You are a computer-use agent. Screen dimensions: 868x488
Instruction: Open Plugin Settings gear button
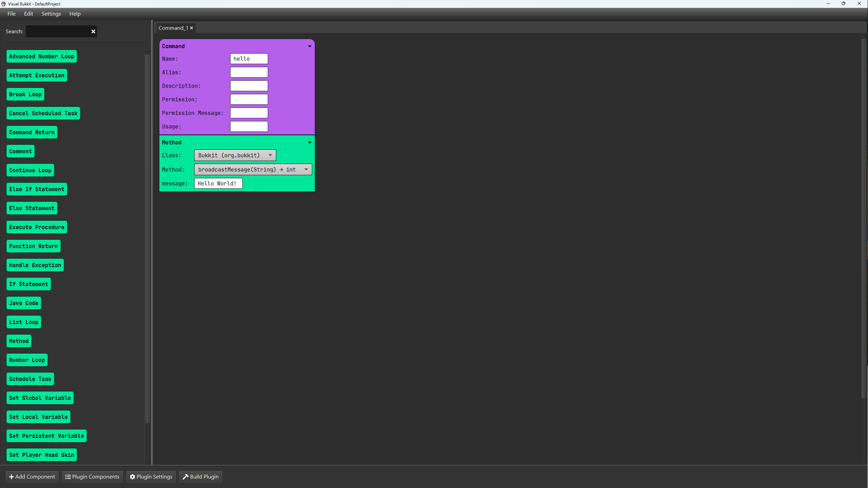click(x=151, y=476)
